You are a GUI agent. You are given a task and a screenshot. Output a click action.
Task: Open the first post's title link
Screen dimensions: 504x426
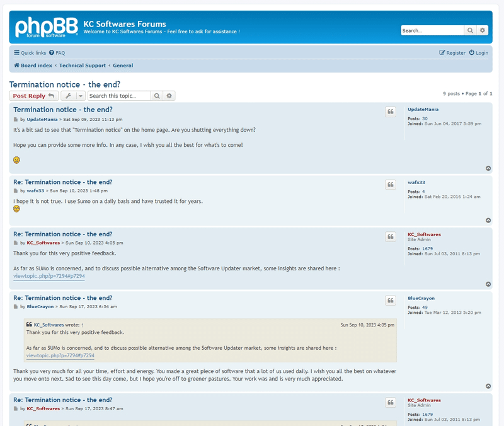coord(62,110)
